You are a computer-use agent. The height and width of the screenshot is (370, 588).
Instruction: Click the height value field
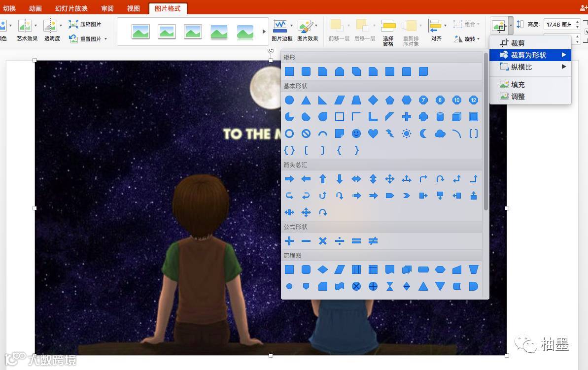click(x=559, y=24)
